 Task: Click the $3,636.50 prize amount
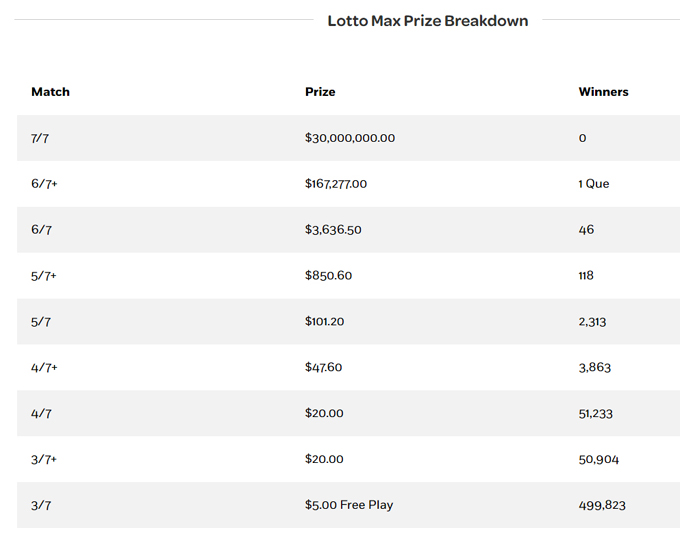pos(333,230)
